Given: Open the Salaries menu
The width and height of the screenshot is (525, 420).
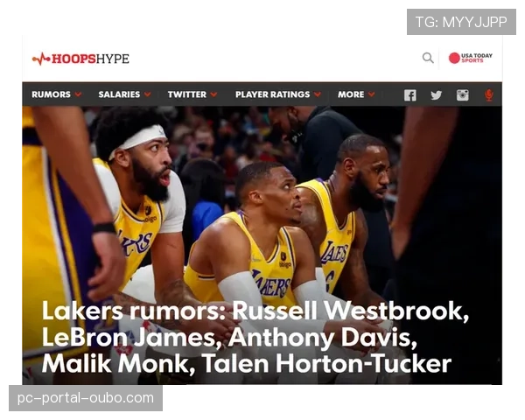Looking at the screenshot, I should [119, 94].
